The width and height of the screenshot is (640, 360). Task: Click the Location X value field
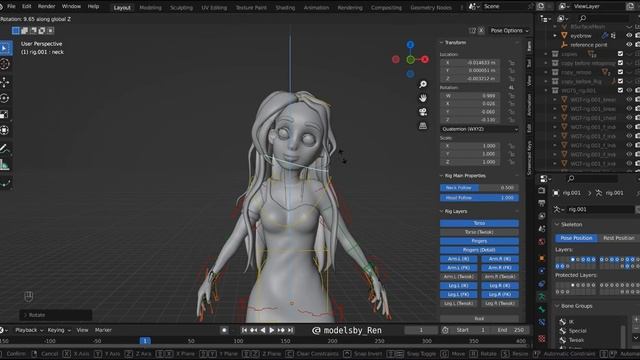click(x=470, y=63)
